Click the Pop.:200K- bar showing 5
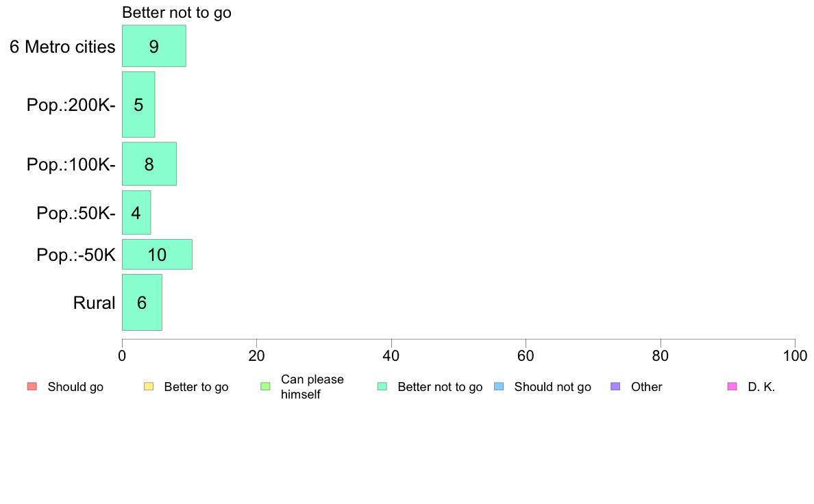 pyautogui.click(x=138, y=104)
